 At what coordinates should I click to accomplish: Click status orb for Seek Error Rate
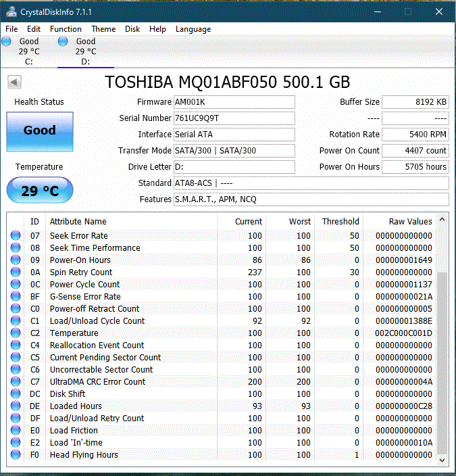click(16, 236)
